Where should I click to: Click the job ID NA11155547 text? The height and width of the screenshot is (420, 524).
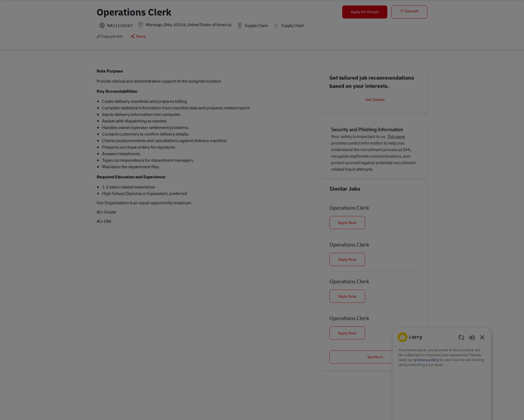point(120,26)
